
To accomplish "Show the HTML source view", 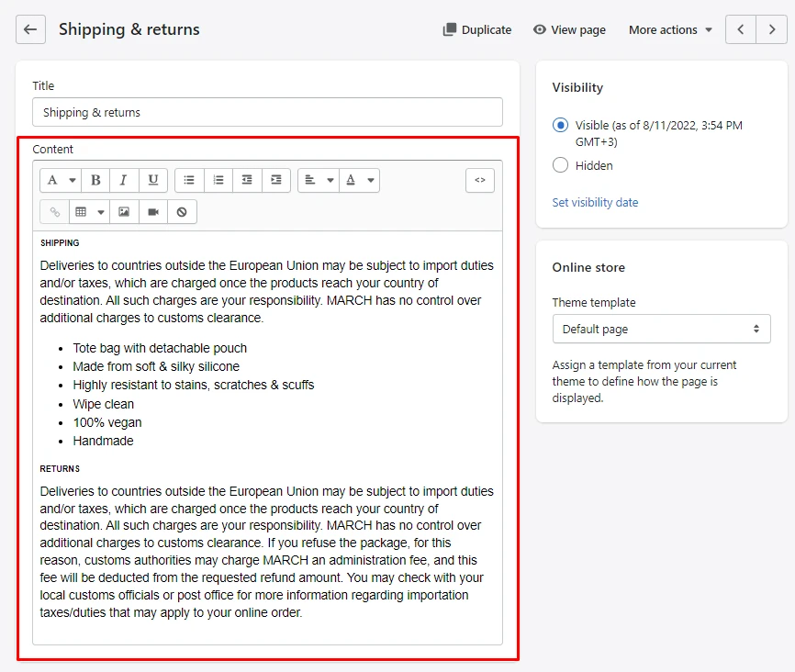I will tap(479, 180).
